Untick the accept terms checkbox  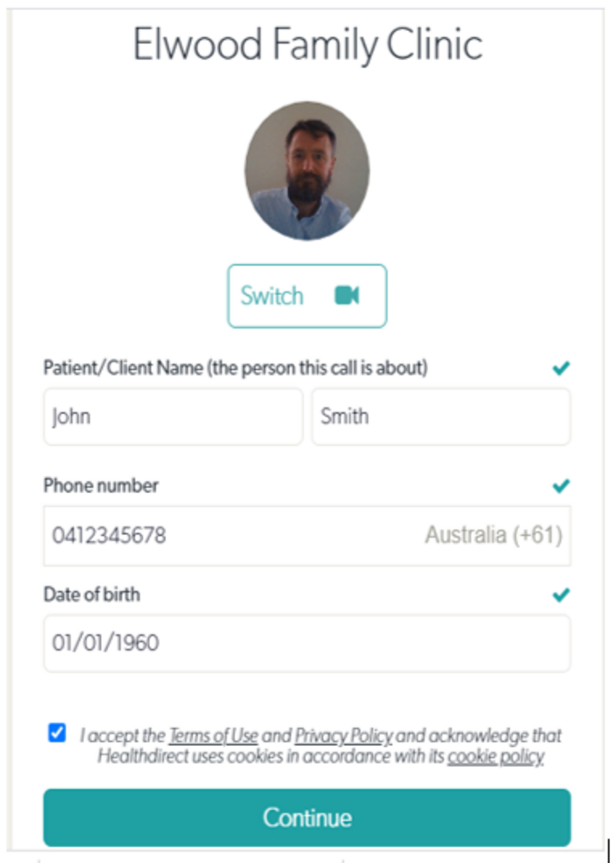pyautogui.click(x=57, y=732)
